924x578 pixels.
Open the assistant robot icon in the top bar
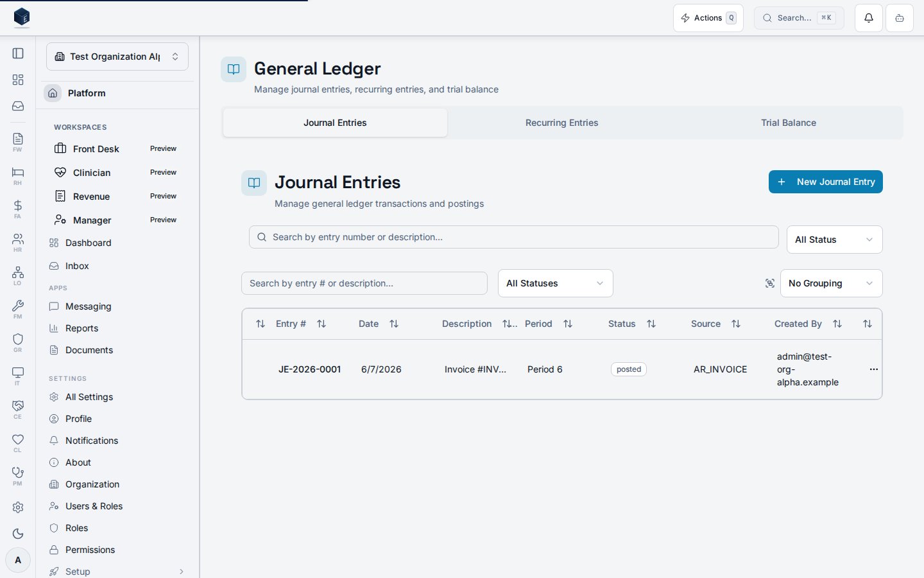[x=900, y=18]
